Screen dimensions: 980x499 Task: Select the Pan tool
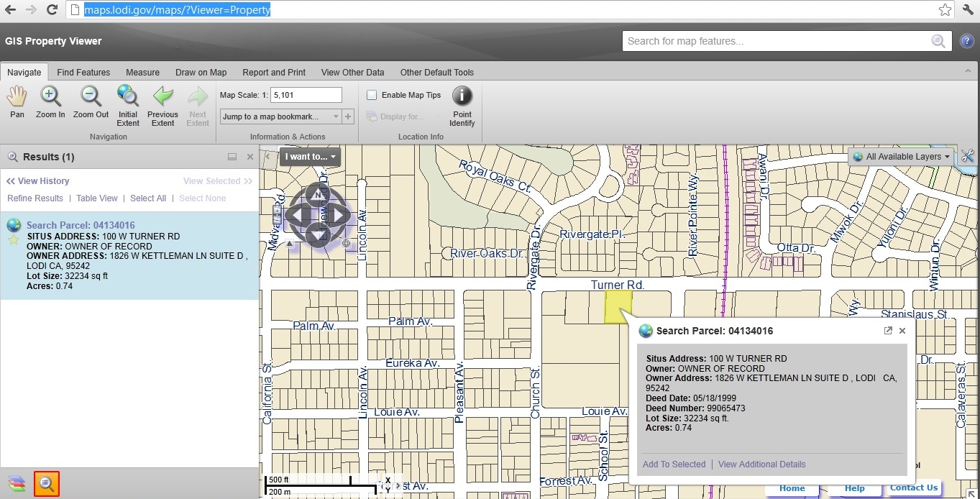point(16,101)
